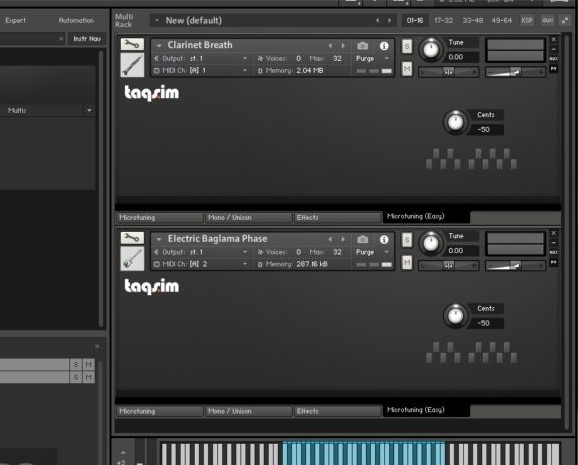Show rack page 17-32
The width and height of the screenshot is (578, 465).
tap(443, 21)
